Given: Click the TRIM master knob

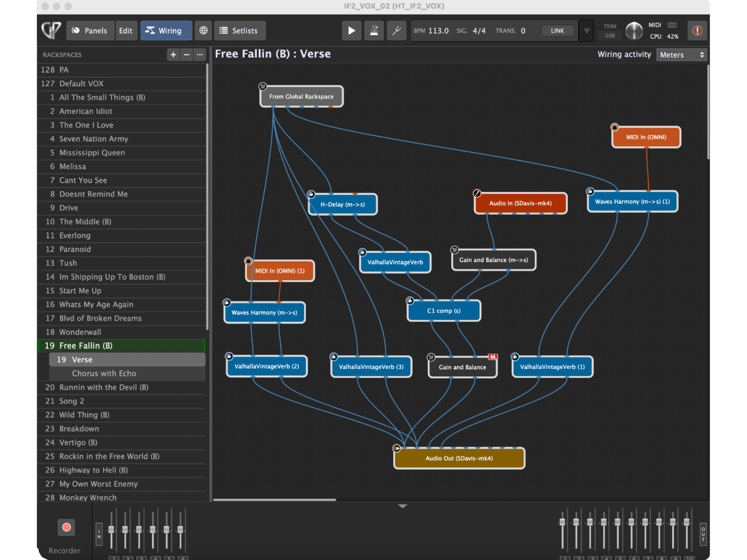Looking at the screenshot, I should click(x=634, y=31).
